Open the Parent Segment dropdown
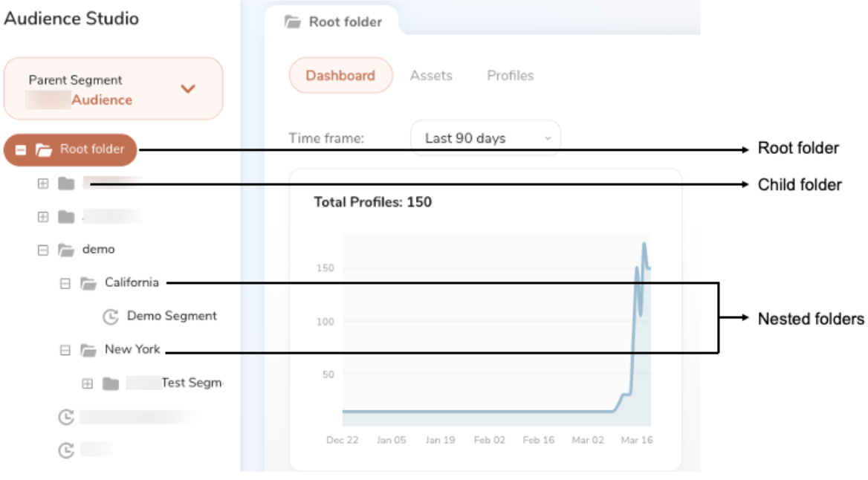The image size is (868, 480). pyautogui.click(x=187, y=89)
